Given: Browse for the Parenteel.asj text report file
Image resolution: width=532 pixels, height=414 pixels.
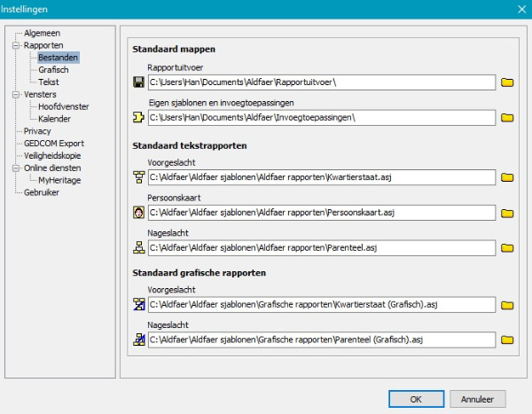Looking at the screenshot, I should pos(507,248).
